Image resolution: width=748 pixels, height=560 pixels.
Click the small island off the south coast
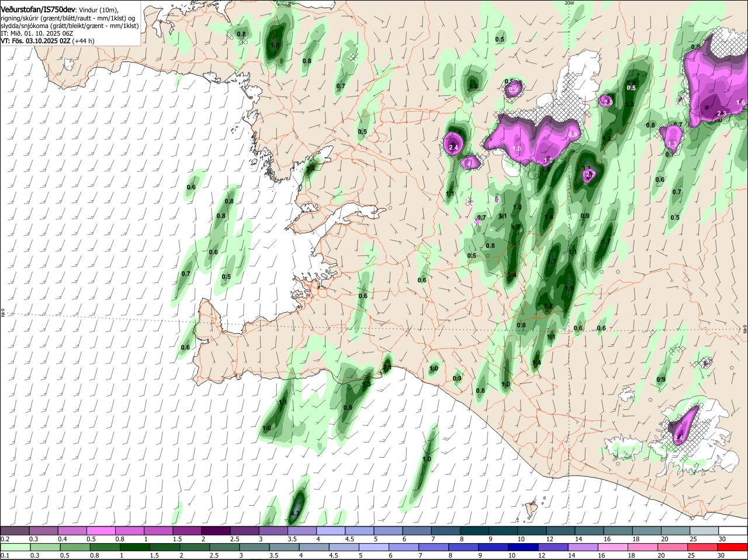pyautogui.click(x=530, y=509)
